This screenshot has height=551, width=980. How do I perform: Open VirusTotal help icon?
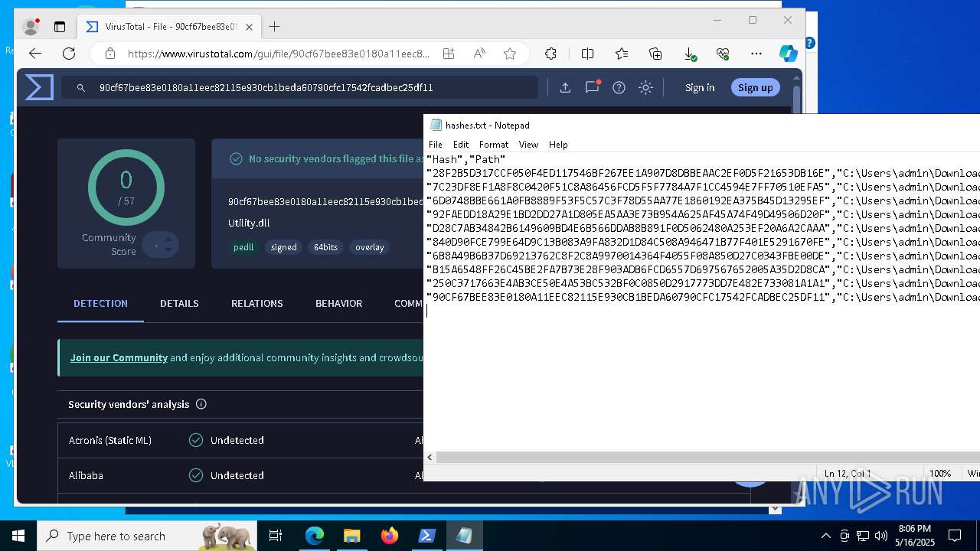[x=619, y=87]
